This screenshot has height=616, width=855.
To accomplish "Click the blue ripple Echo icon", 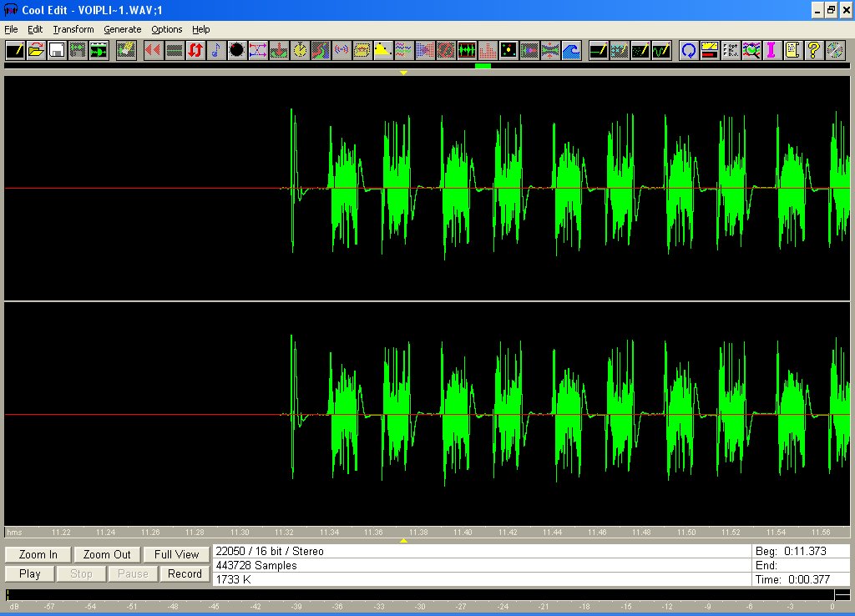I will coord(341,51).
